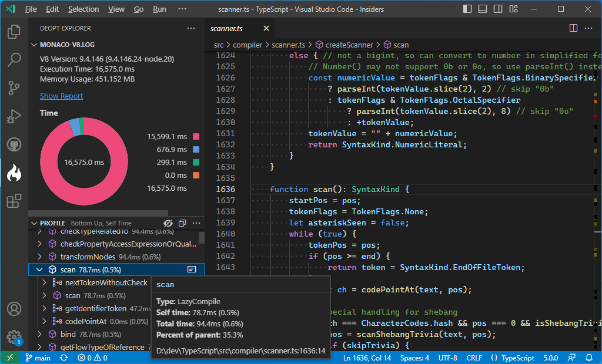Screen dimensions: 602x364
Task: Click the blue 676.9 ms legend swatch
Action: (196, 149)
